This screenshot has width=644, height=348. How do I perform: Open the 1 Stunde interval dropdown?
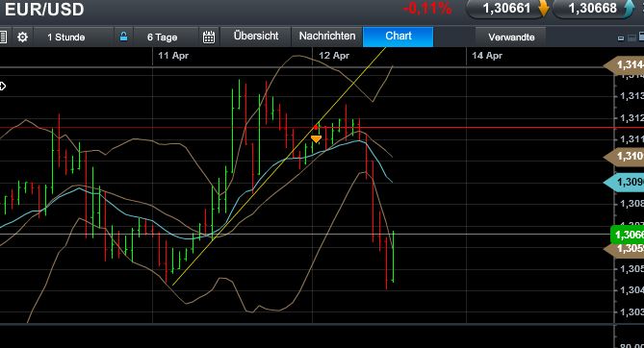pyautogui.click(x=73, y=37)
